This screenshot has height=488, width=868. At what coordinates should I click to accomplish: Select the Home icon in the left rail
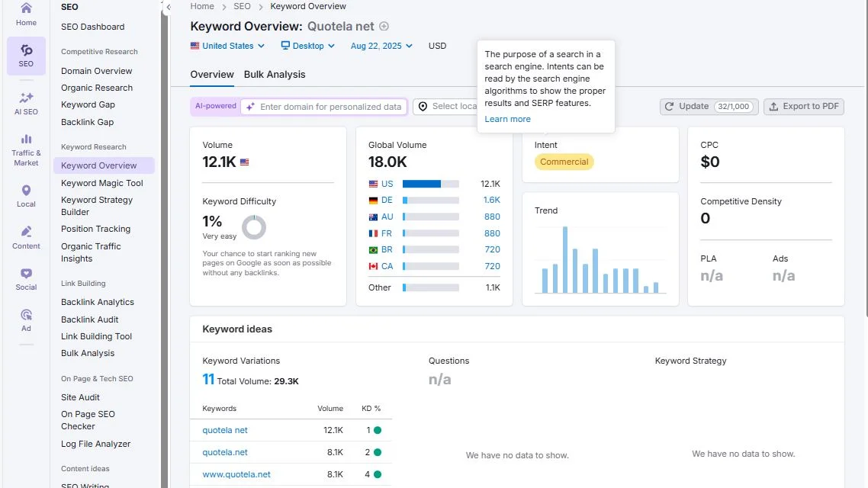click(25, 17)
